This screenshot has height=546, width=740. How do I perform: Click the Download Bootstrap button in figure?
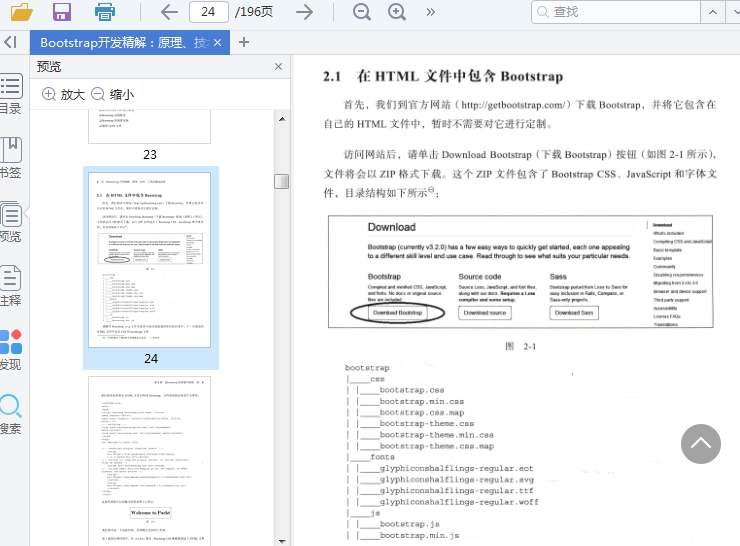397,313
